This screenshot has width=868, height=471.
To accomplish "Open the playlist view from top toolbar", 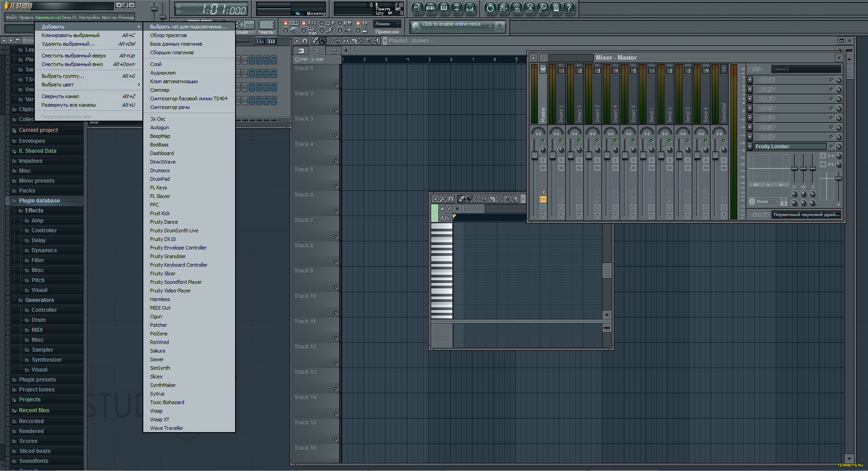I will tap(417, 8).
